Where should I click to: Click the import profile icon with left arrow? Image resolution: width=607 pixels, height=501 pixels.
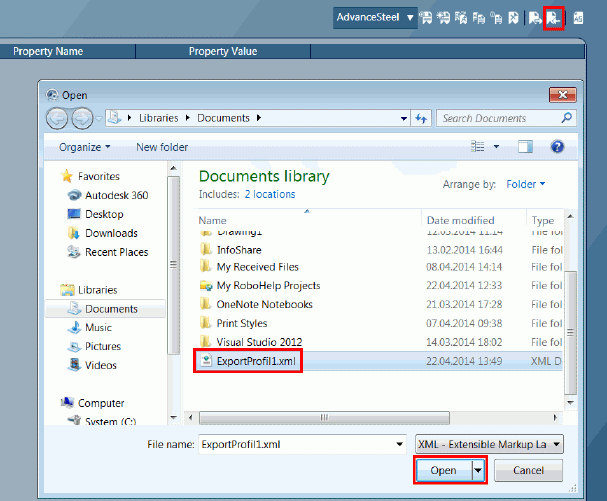pyautogui.click(x=553, y=18)
